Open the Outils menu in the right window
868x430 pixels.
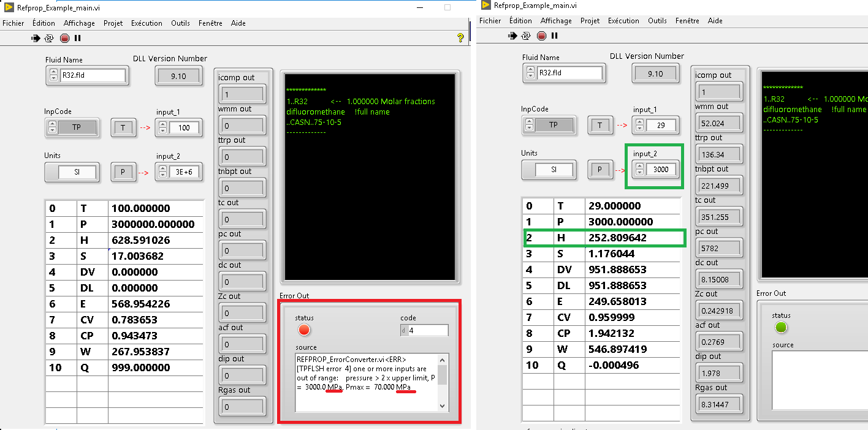(657, 20)
